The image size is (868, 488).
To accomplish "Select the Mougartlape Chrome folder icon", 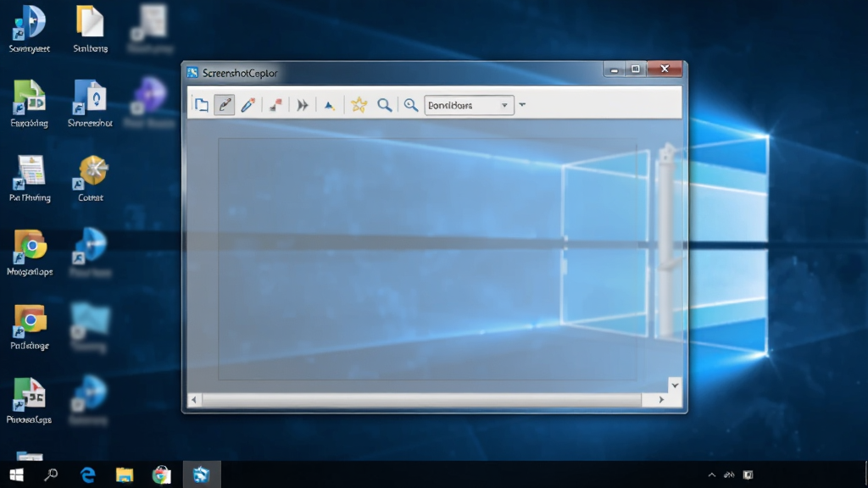I will (x=30, y=252).
